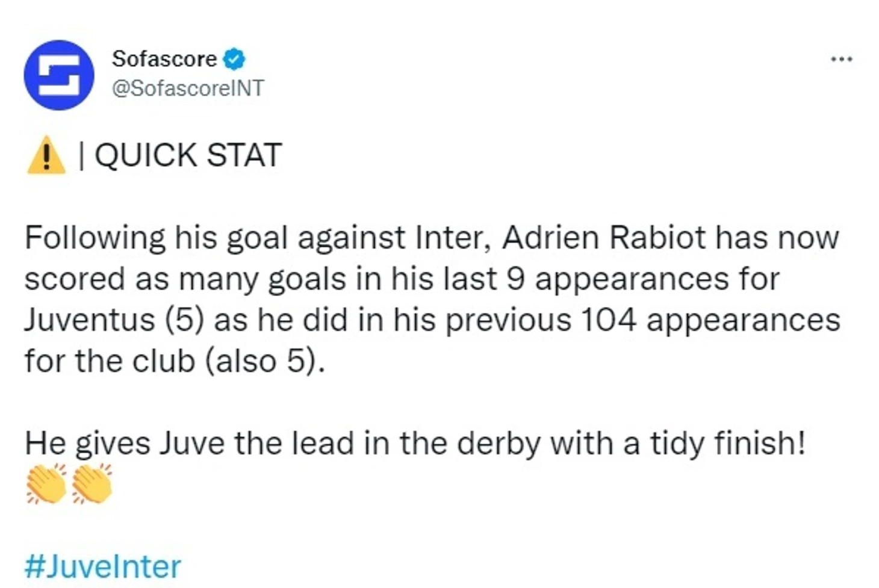Click the blue verified badge
This screenshot has height=588, width=879.
pos(234,59)
